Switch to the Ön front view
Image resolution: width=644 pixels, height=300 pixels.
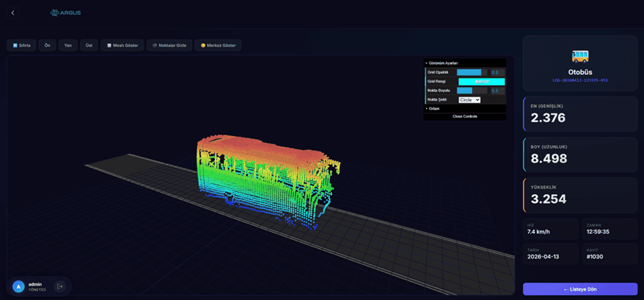[47, 46]
